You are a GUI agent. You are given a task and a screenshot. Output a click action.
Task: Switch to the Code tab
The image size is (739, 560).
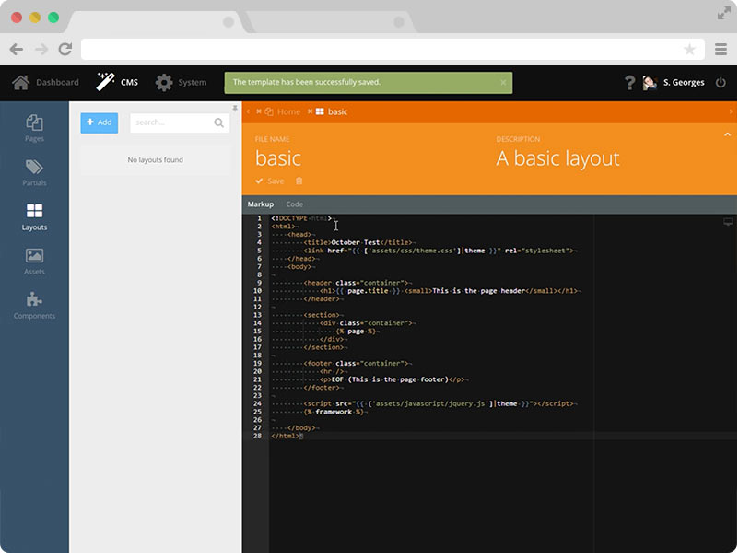[x=295, y=204]
